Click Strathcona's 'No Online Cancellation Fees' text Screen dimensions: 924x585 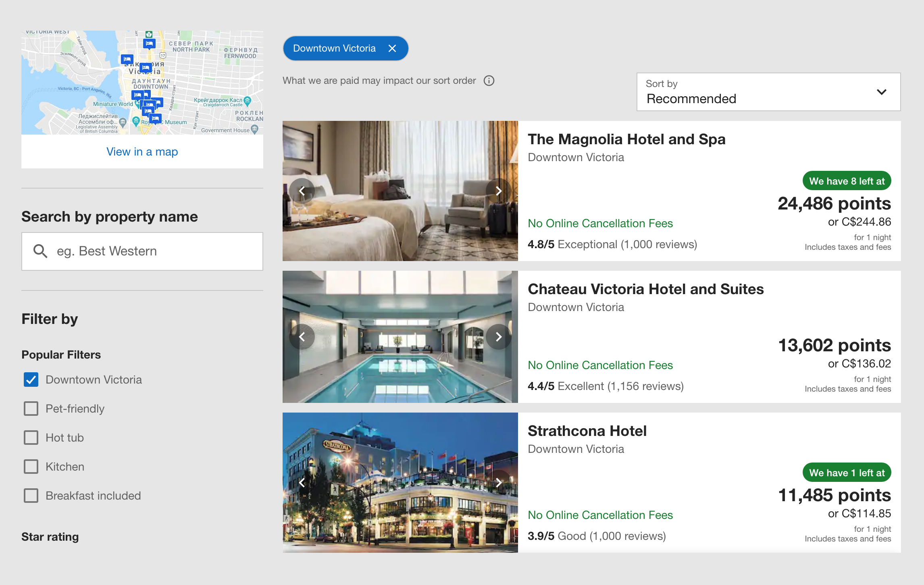pos(600,515)
